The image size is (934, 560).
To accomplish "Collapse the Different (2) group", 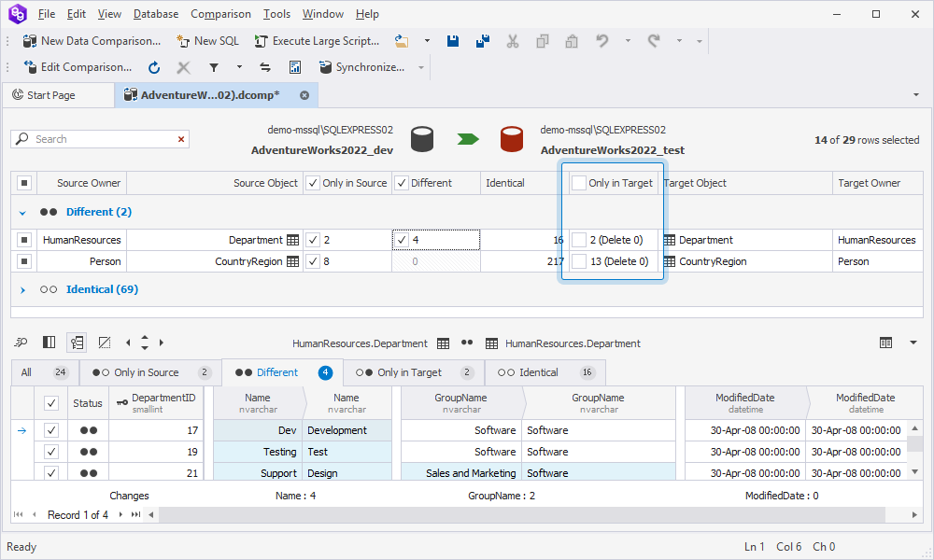I will point(22,212).
